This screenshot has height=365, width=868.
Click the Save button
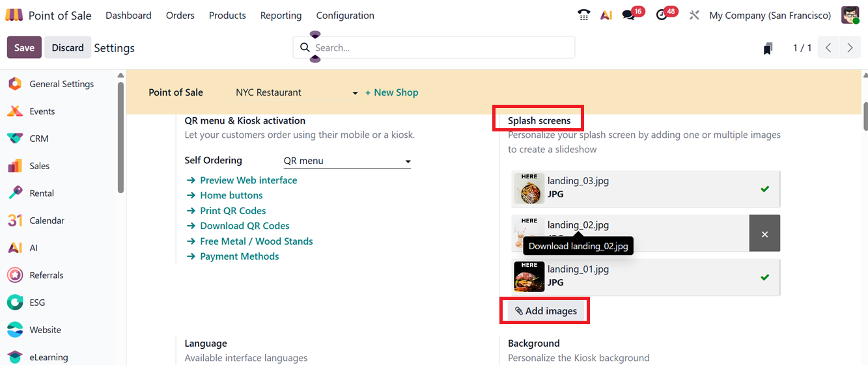click(24, 47)
